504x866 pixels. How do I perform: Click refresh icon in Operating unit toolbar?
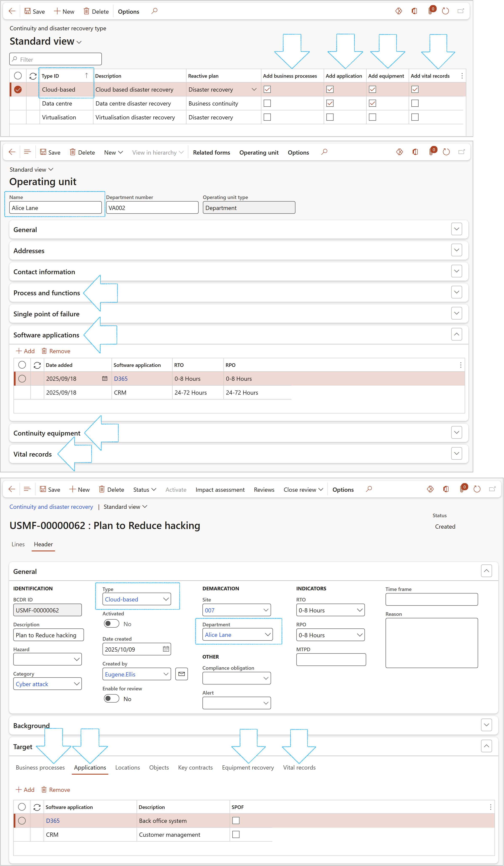[446, 152]
